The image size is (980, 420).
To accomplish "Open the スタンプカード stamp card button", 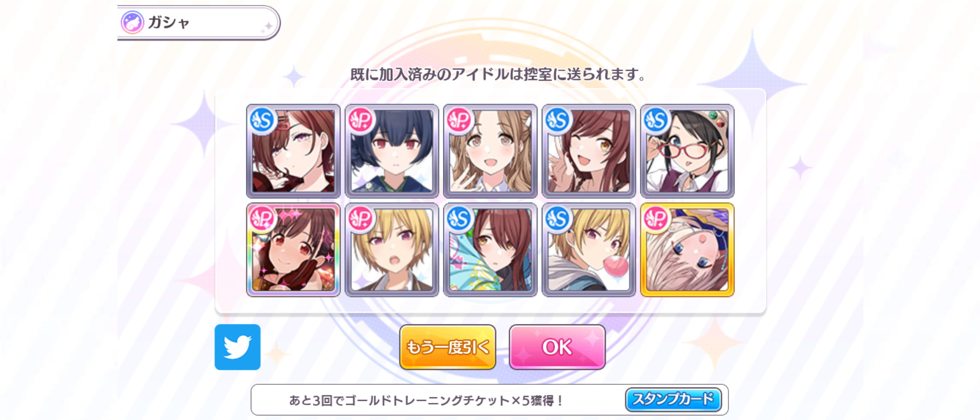I will coord(673,399).
